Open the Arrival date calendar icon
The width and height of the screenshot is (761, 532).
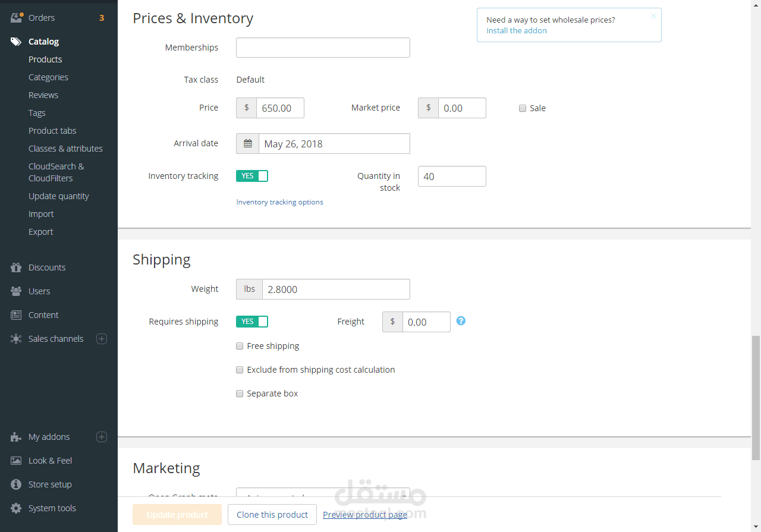click(248, 144)
